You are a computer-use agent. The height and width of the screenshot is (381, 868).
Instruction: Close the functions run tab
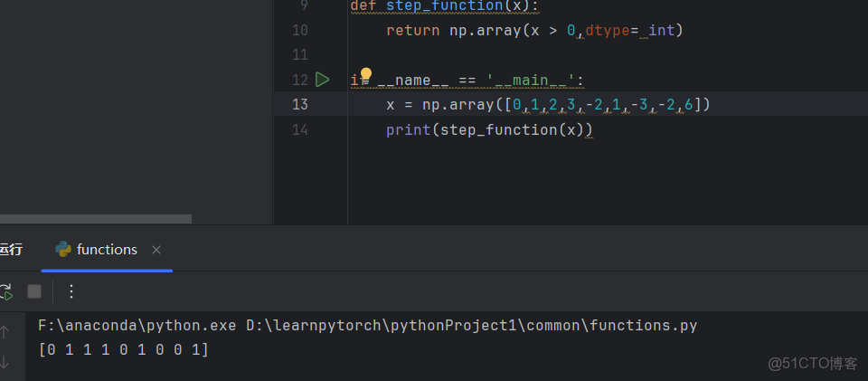[x=156, y=250]
